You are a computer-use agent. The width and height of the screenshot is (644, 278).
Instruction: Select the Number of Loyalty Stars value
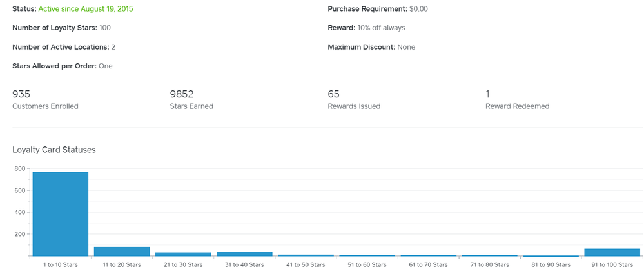(105, 28)
